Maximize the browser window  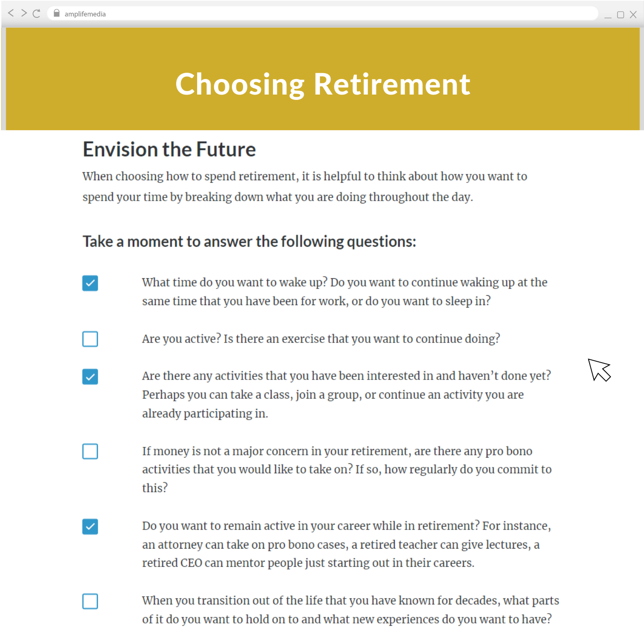coord(621,14)
